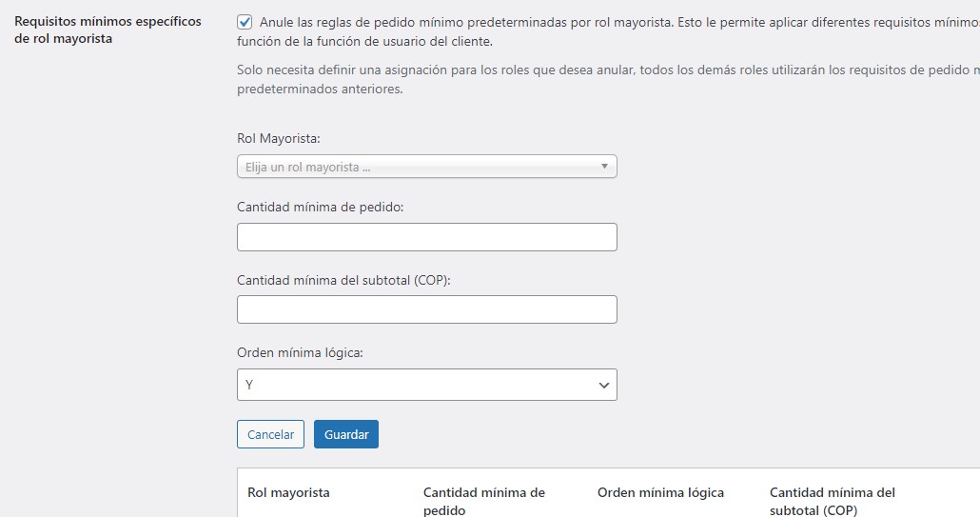Click the 'Requisitos mínimos específicos de rol mayorista' heading
This screenshot has width=980, height=517.
coord(108,30)
